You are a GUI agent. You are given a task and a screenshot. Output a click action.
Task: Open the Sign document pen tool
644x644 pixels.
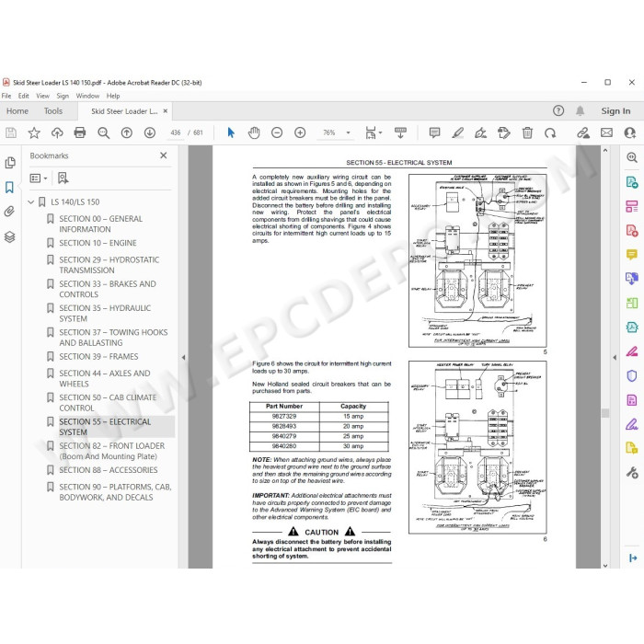coord(480,132)
